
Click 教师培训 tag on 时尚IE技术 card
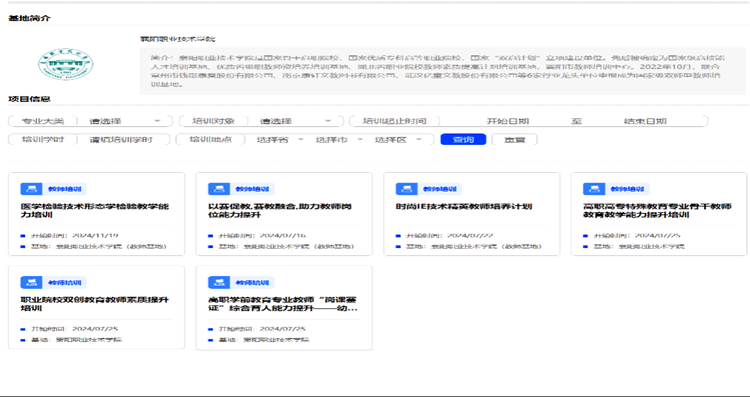440,189
